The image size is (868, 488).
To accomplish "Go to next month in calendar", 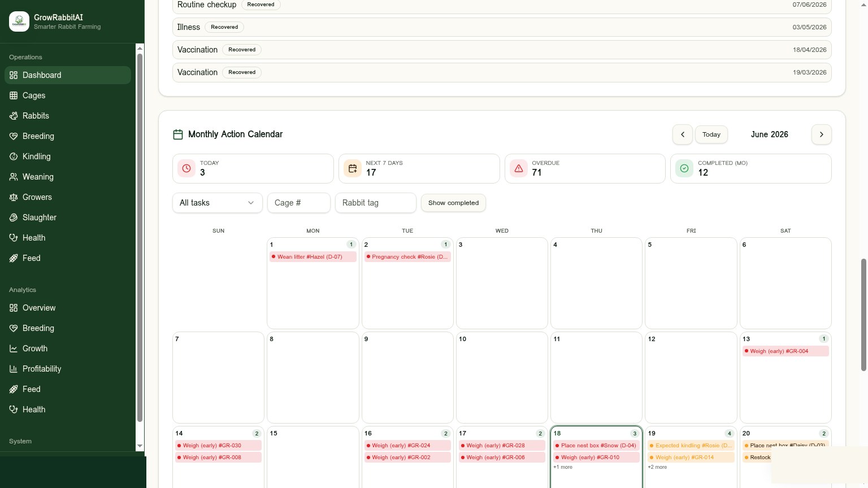I will tap(822, 134).
